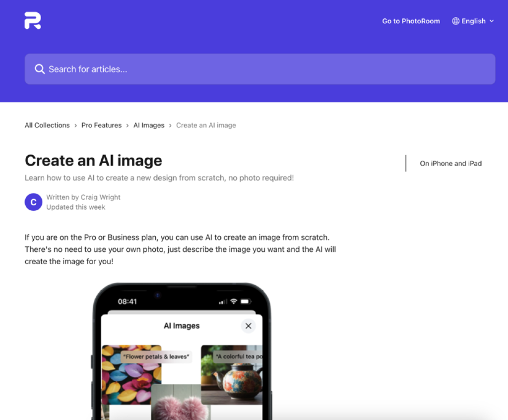Focus the Search for articles field
Image resolution: width=508 pixels, height=420 pixels.
[x=260, y=69]
